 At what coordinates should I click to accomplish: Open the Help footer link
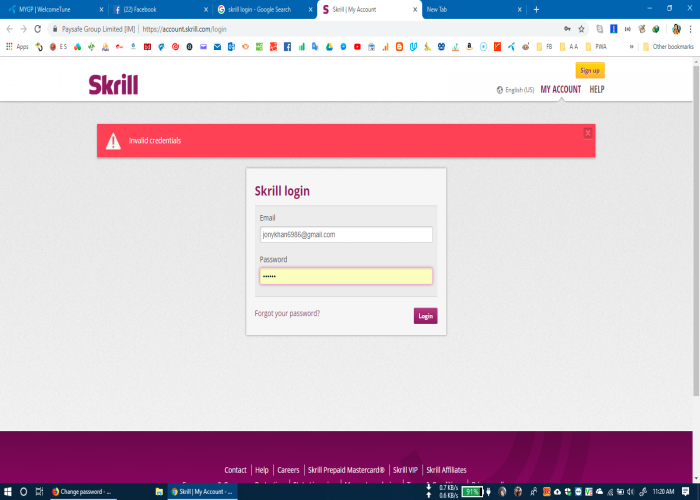262,470
